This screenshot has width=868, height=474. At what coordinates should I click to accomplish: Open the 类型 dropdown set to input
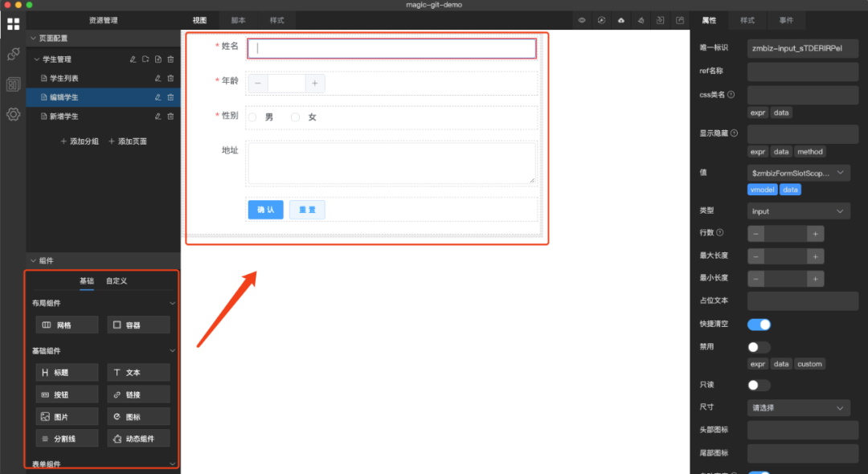click(798, 211)
